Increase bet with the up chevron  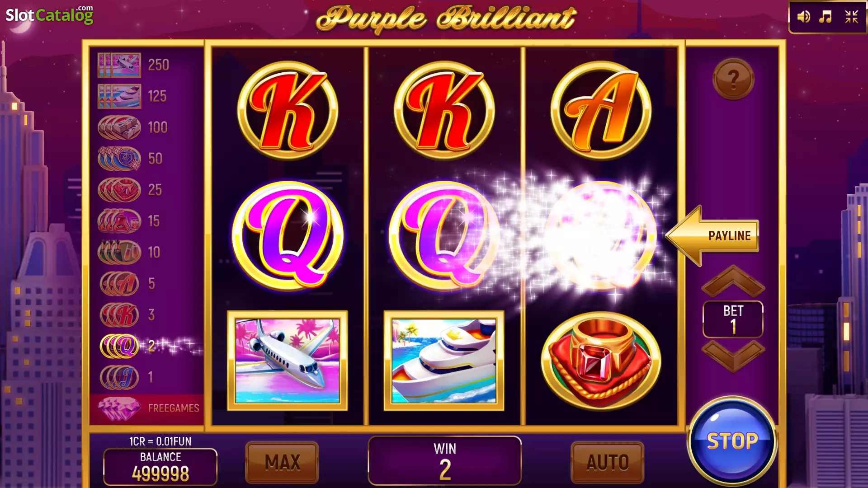(x=733, y=281)
